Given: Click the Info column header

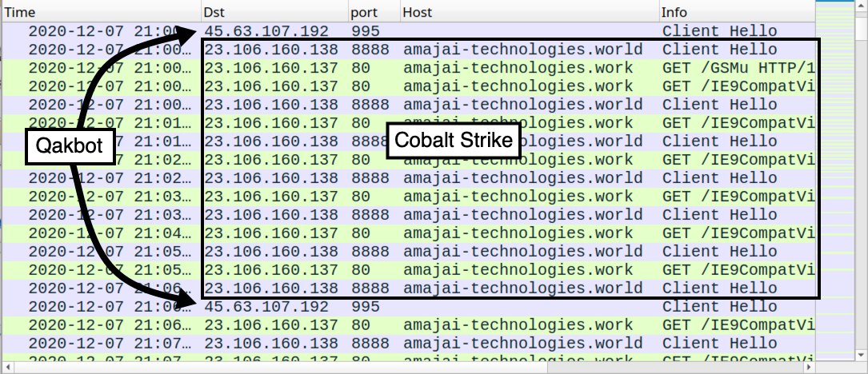Looking at the screenshot, I should pyautogui.click(x=737, y=12).
